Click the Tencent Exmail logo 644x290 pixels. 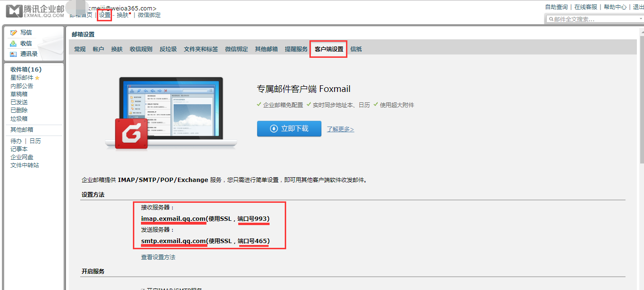35,10
